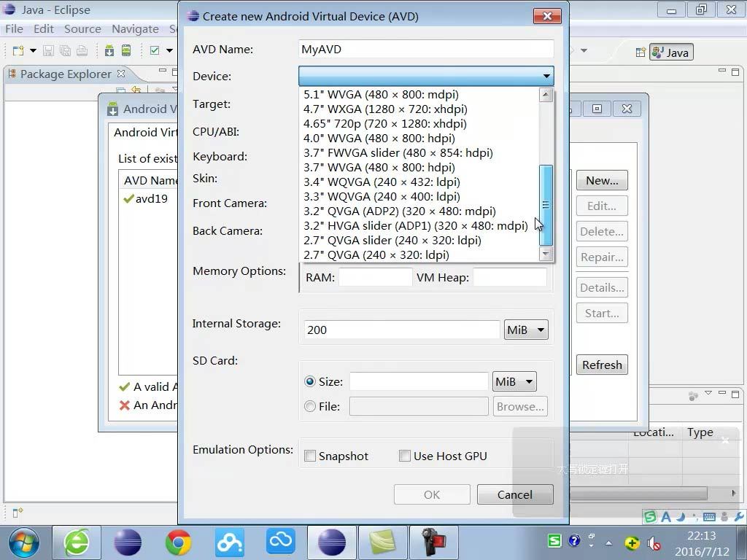Open the green 360 browser taskbar icon
Viewport: 747px width, 560px height.
(76, 542)
